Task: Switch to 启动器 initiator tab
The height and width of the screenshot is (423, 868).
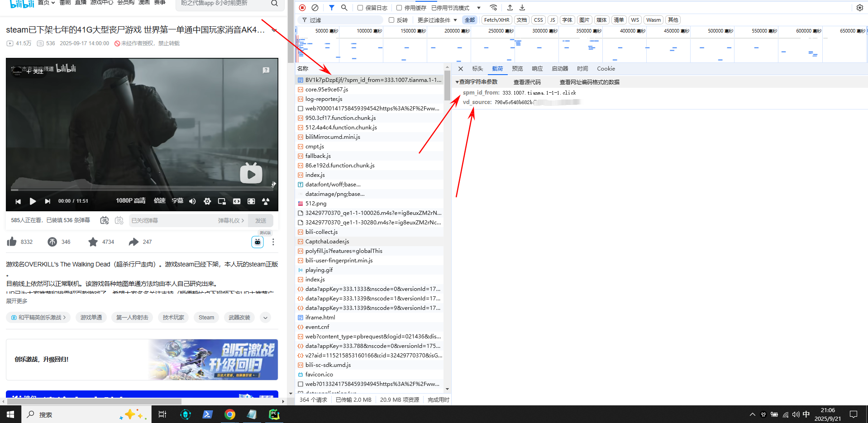Action: click(560, 69)
